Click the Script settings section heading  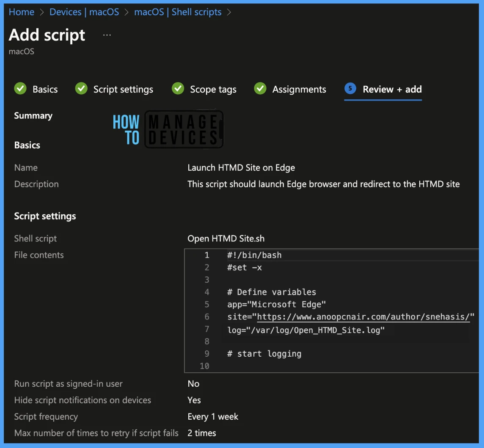coord(45,216)
